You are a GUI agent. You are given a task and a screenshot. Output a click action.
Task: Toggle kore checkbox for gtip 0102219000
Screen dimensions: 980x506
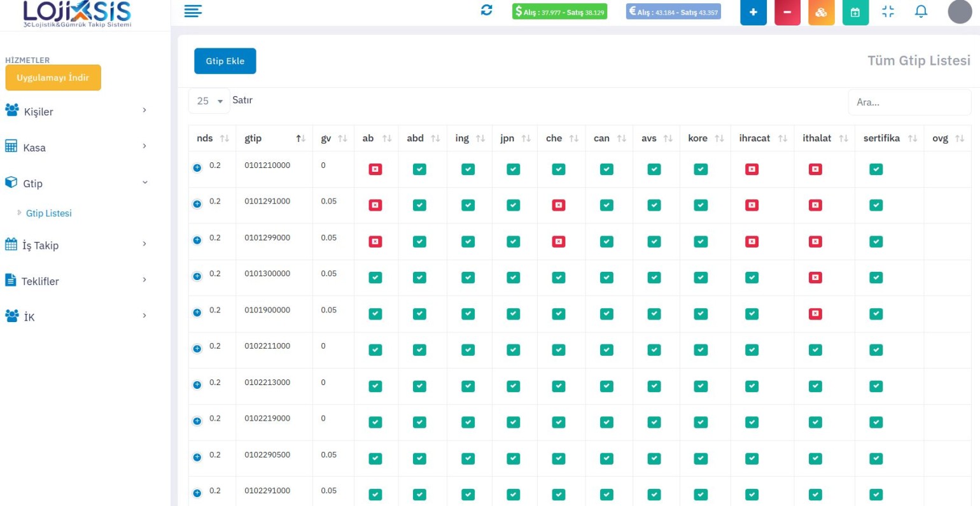(x=701, y=422)
